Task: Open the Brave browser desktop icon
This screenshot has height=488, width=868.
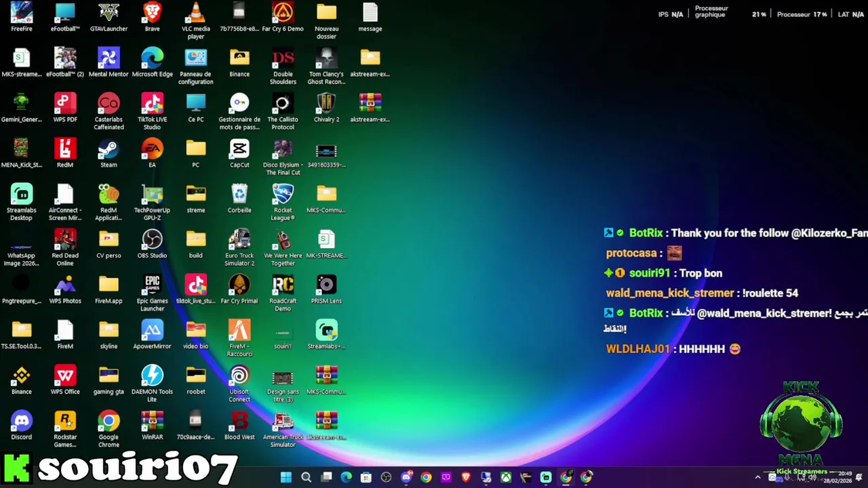Action: pyautogui.click(x=152, y=18)
